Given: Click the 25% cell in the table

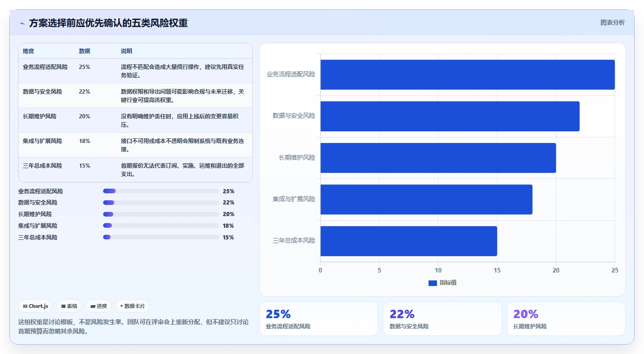Looking at the screenshot, I should pos(84,67).
